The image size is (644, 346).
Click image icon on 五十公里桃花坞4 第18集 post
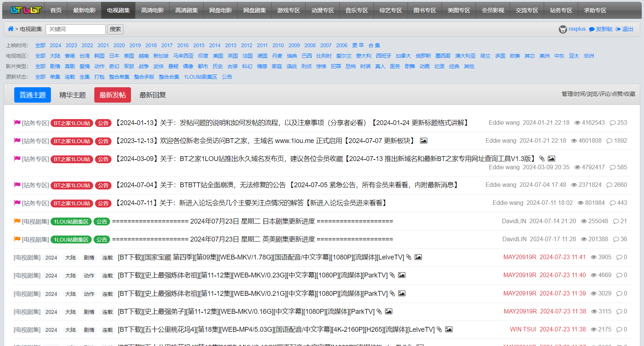click(449, 330)
